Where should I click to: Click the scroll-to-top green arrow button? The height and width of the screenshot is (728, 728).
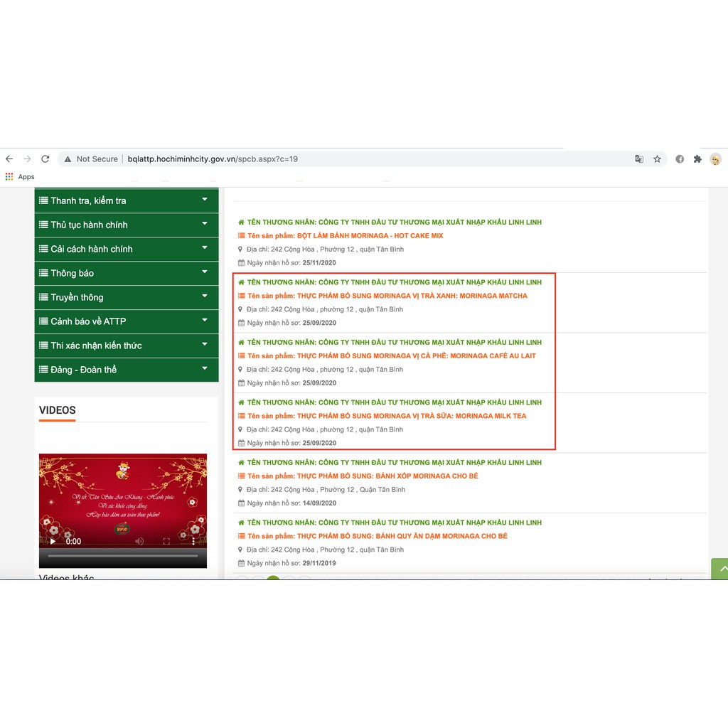click(719, 569)
